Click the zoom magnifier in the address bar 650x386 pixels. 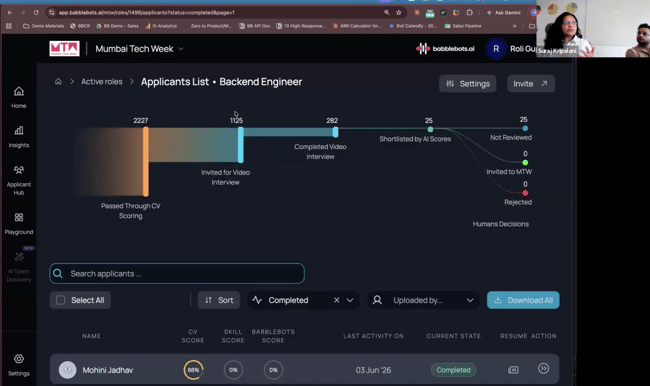click(387, 12)
